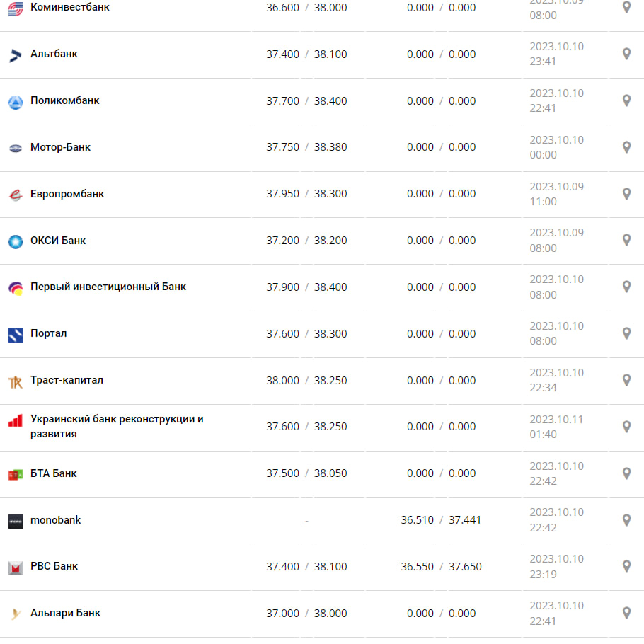Click the Альтбанк logo icon

[x=16, y=55]
